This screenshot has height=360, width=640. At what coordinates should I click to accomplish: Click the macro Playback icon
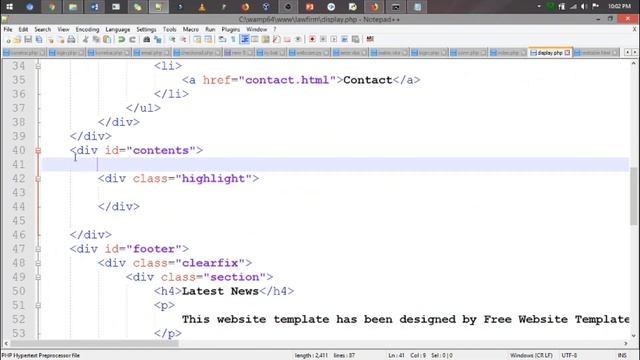pos(333,40)
